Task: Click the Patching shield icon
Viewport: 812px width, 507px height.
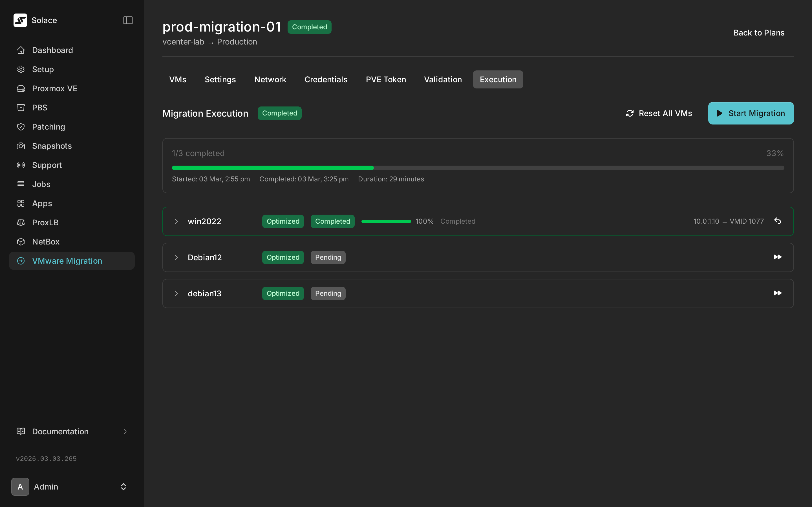Action: [21, 127]
